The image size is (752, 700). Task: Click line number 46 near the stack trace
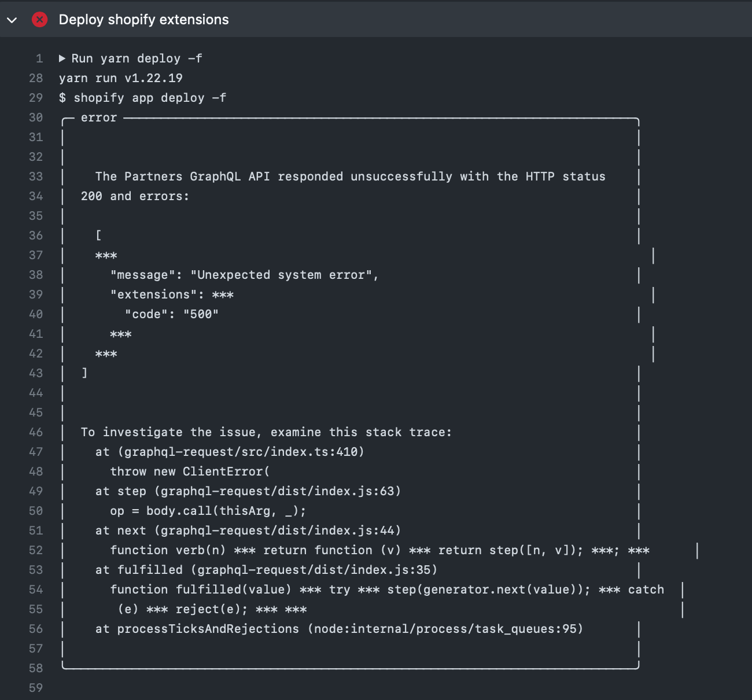[35, 432]
